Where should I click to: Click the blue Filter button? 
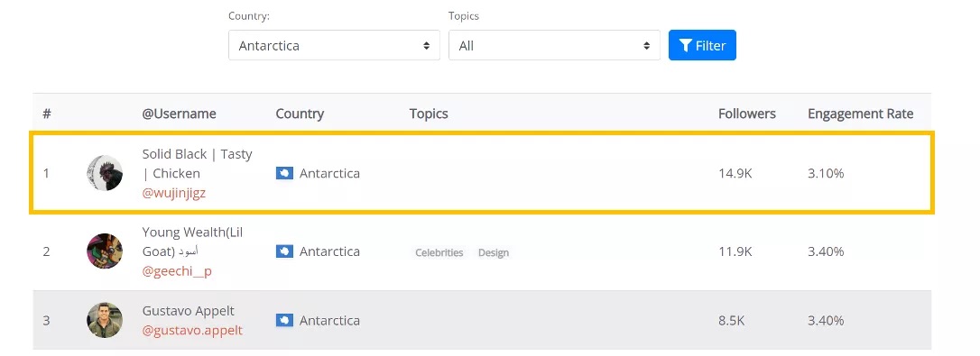pyautogui.click(x=702, y=46)
